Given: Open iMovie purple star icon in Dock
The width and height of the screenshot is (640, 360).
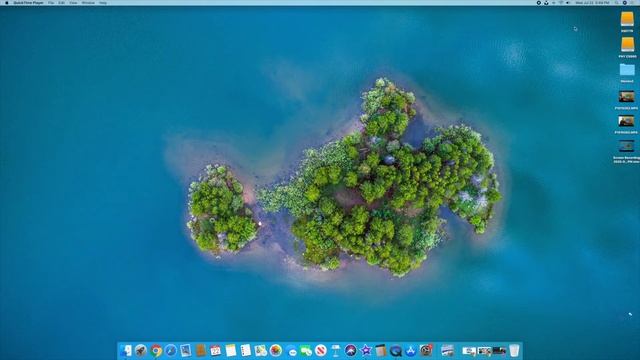Looking at the screenshot, I should click(x=366, y=351).
